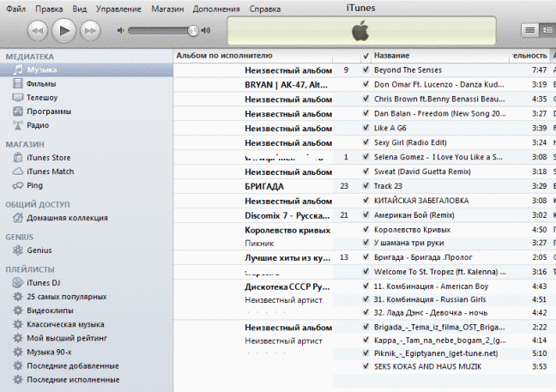This screenshot has width=556, height=392.
Task: Select the Welcome To St. Tropez track
Action: click(x=440, y=272)
